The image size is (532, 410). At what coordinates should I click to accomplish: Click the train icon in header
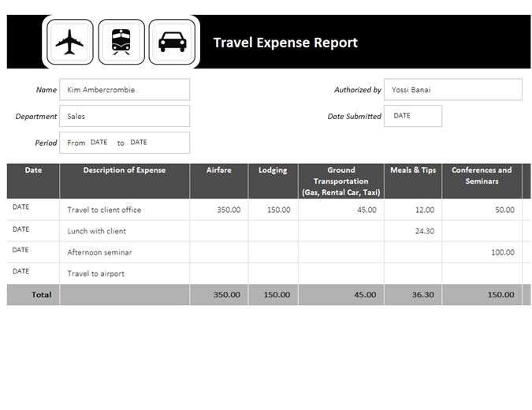(121, 42)
